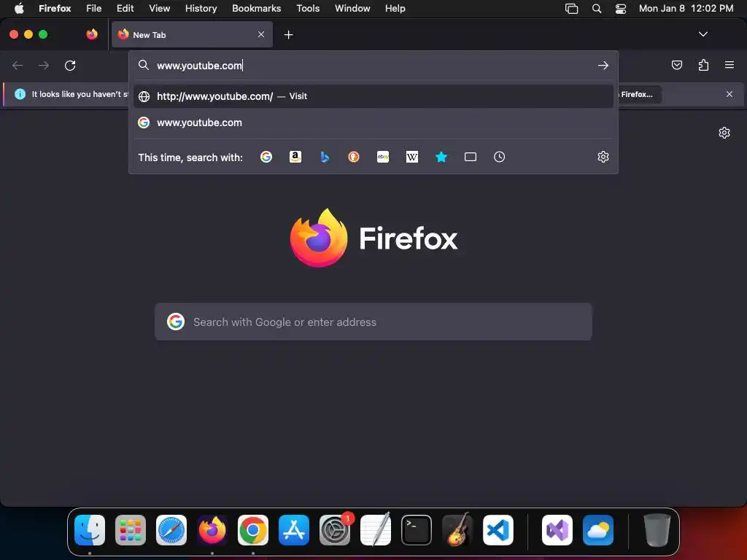Search Bookmarks using the star icon
The width and height of the screenshot is (747, 560).
[441, 157]
